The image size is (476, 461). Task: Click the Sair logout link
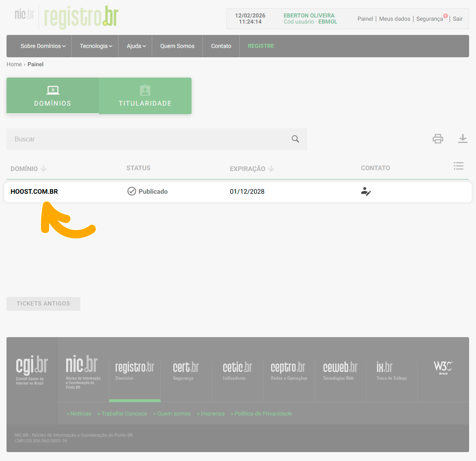(x=457, y=19)
